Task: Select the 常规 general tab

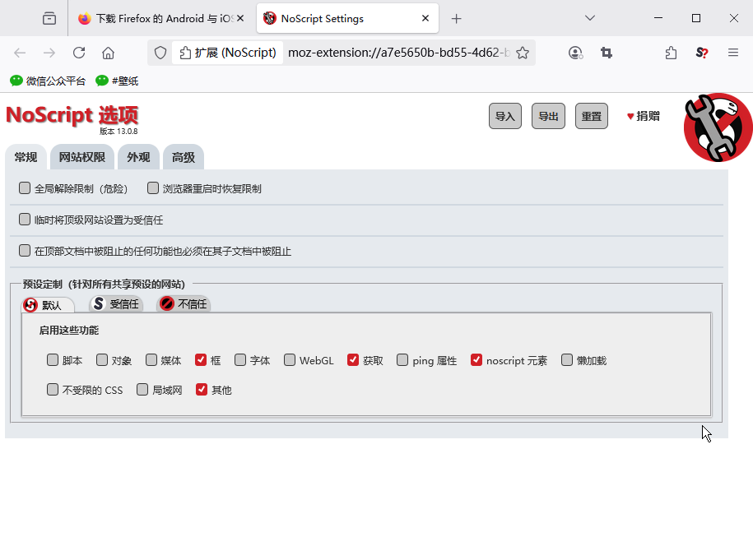Action: tap(26, 157)
